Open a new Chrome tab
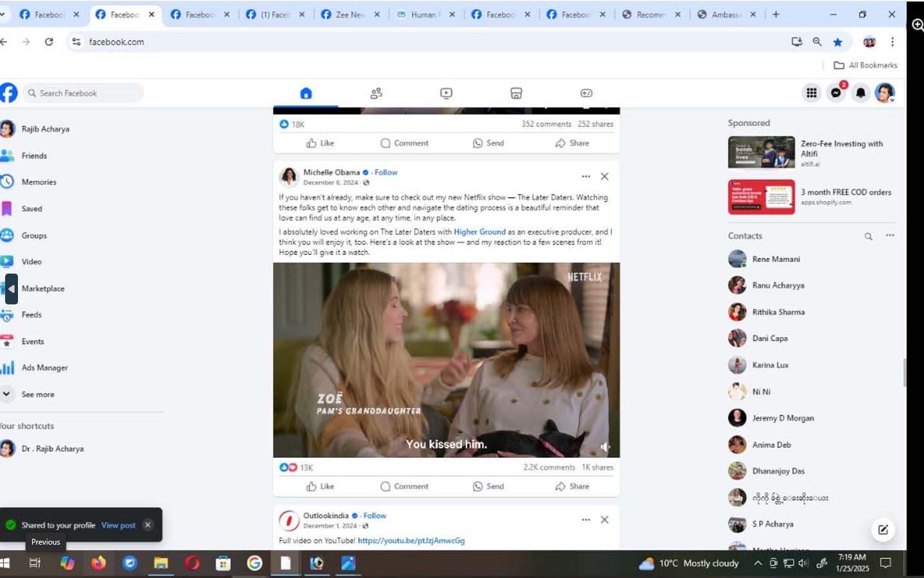The width and height of the screenshot is (924, 578). pos(776,14)
